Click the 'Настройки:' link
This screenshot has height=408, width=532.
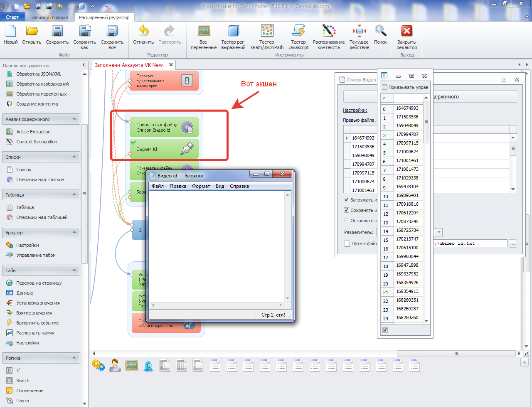pos(355,110)
